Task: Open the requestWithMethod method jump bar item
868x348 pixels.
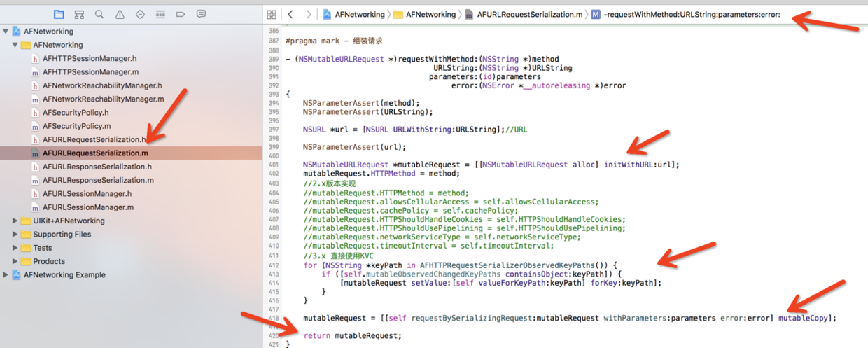Action: click(x=685, y=14)
